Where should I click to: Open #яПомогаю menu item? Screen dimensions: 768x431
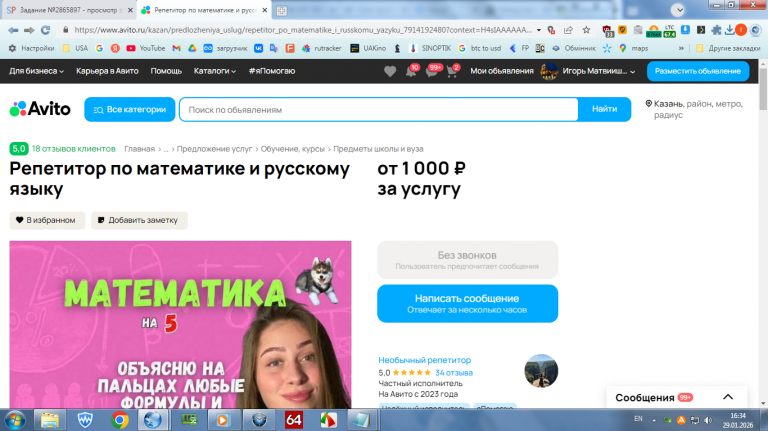pos(272,71)
